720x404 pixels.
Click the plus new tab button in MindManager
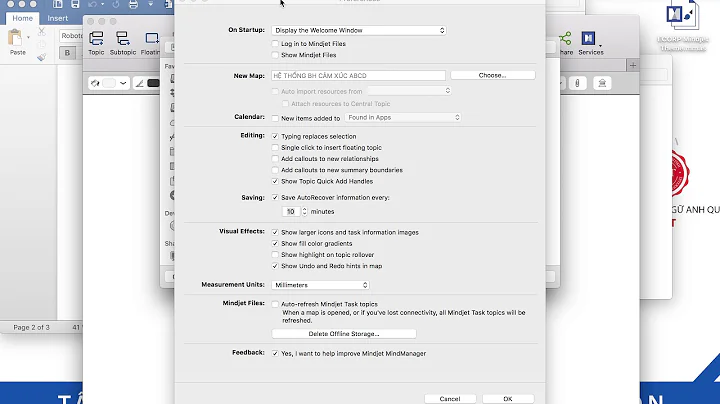633,66
